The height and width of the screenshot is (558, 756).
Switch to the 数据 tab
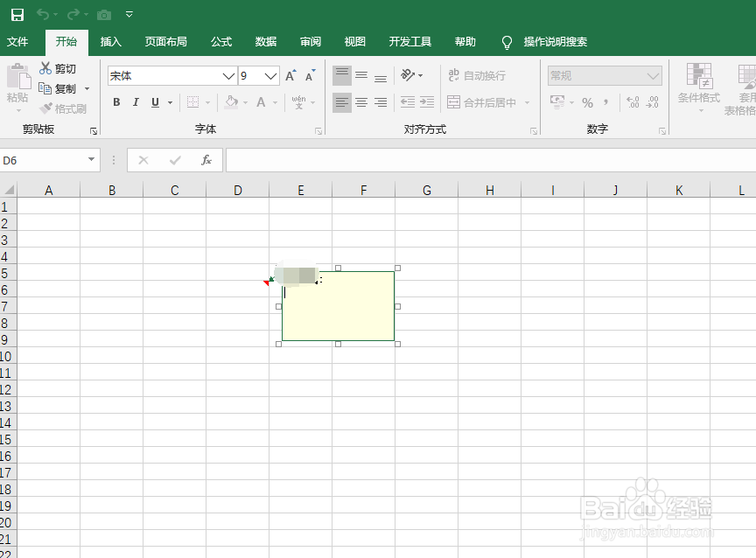(266, 42)
